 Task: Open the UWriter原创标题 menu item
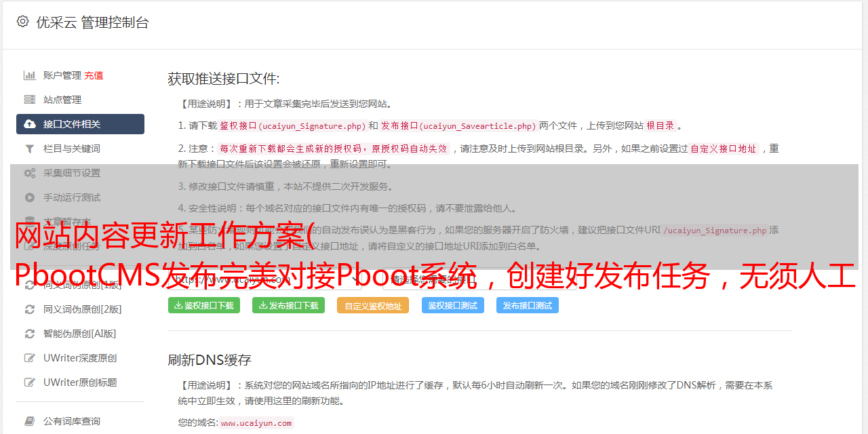[80, 382]
